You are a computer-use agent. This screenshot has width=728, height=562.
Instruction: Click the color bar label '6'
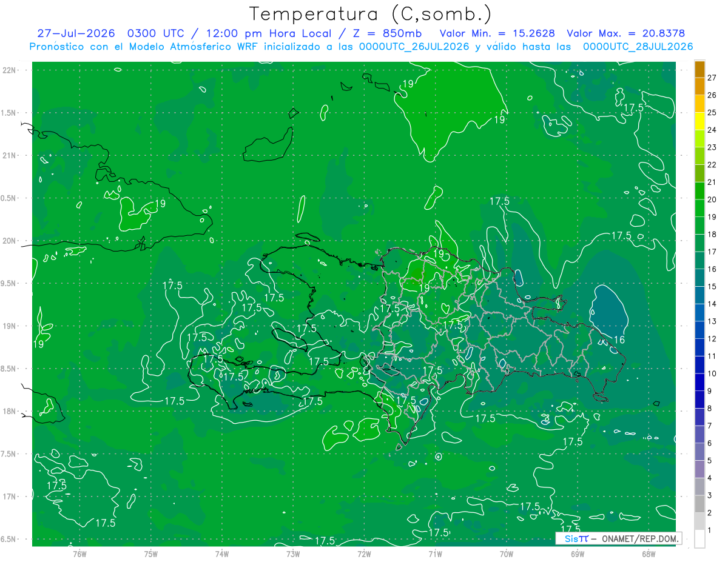pyautogui.click(x=710, y=443)
